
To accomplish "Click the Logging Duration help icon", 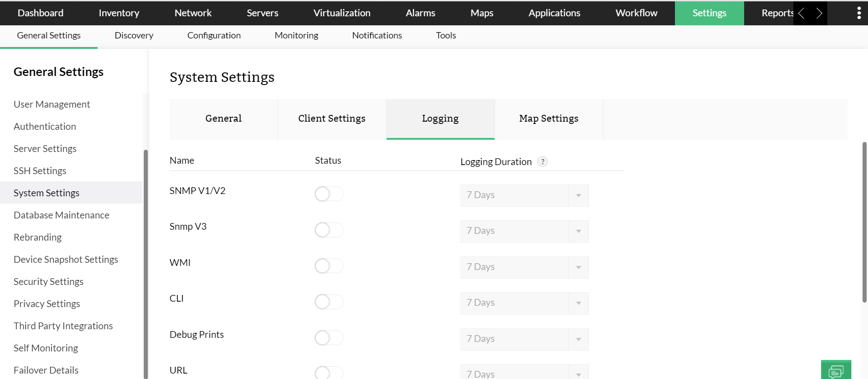I will click(x=542, y=161).
